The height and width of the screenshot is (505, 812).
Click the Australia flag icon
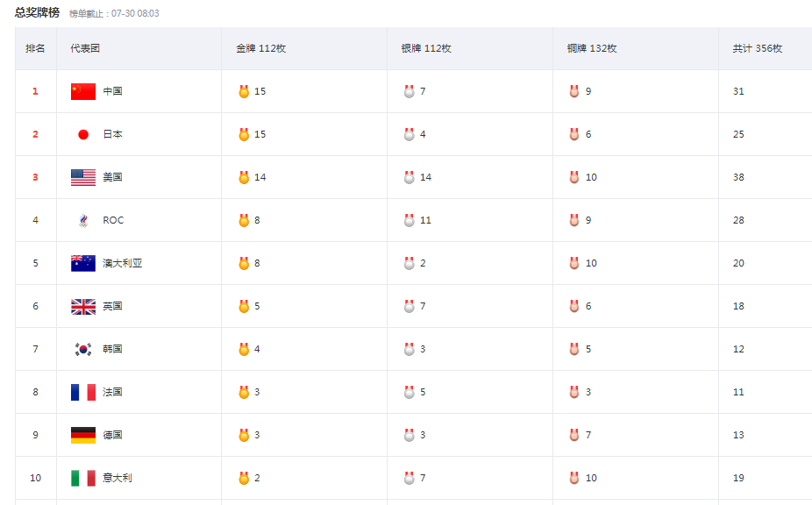[83, 264]
